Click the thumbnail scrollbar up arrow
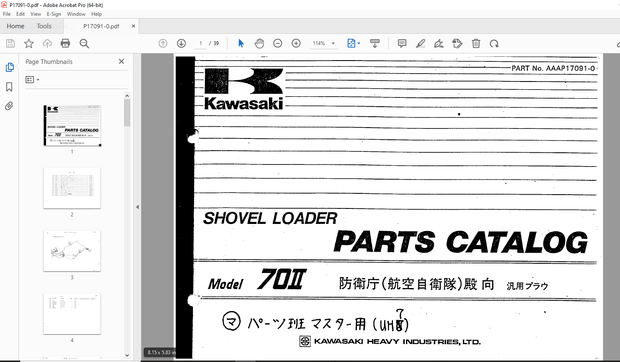Screen dimensions: 620x362 127,96
